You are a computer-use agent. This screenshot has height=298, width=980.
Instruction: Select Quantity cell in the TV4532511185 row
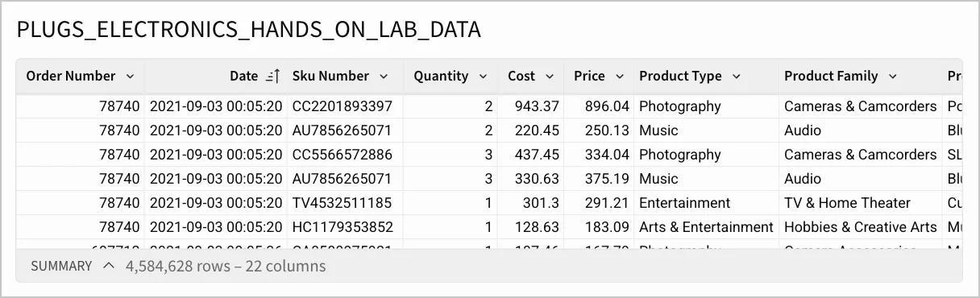tap(451, 203)
